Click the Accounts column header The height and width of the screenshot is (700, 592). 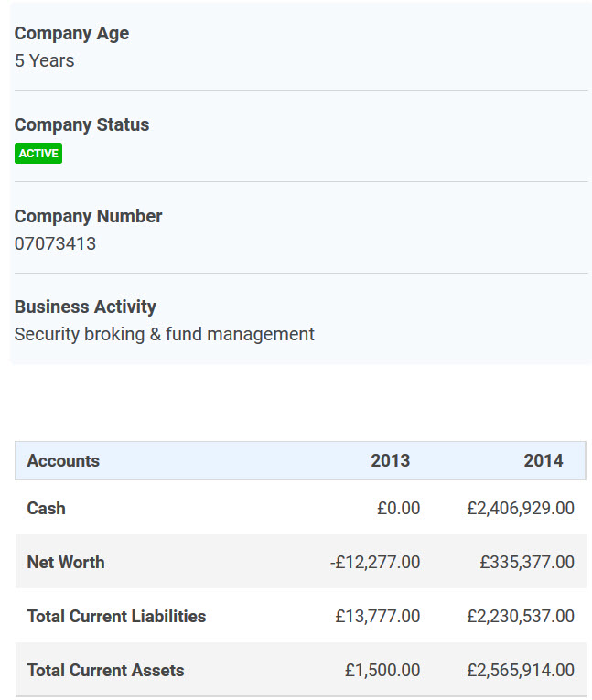pos(63,461)
